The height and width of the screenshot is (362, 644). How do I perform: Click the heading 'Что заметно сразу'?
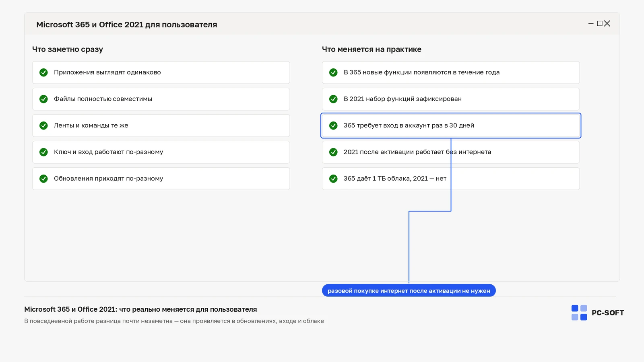[68, 49]
